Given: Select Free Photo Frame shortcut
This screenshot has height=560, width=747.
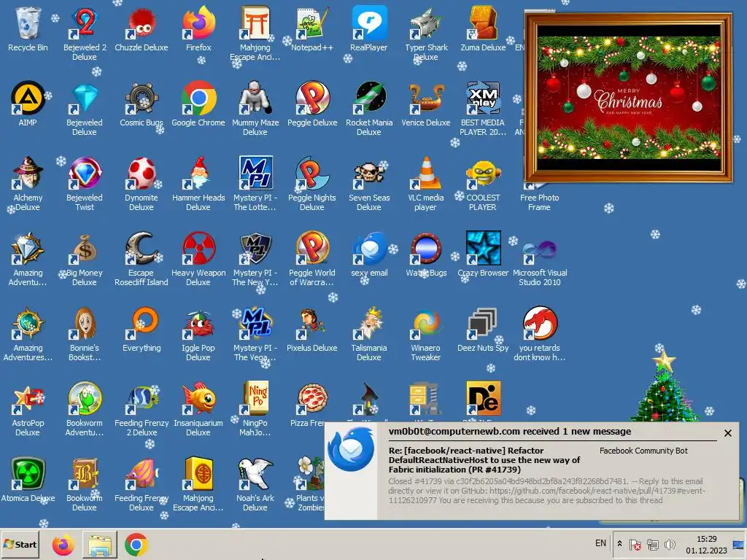Looking at the screenshot, I should click(539, 203).
